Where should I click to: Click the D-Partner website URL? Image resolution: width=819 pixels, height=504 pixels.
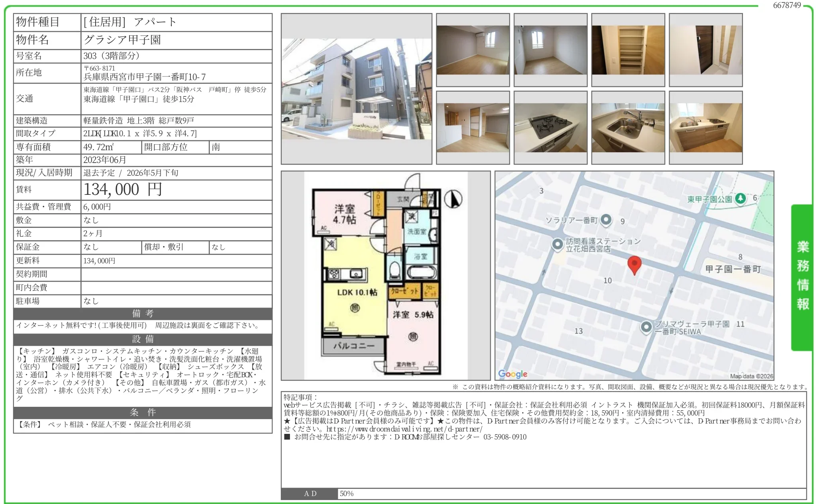coord(404,429)
